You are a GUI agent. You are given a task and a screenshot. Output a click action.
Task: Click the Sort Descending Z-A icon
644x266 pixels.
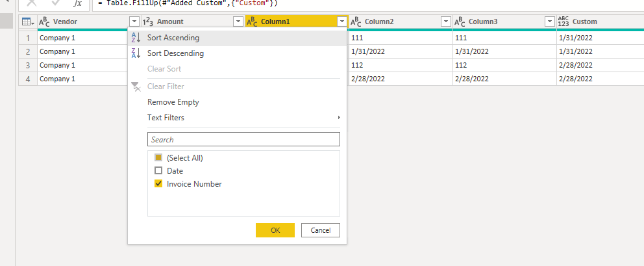tap(136, 53)
